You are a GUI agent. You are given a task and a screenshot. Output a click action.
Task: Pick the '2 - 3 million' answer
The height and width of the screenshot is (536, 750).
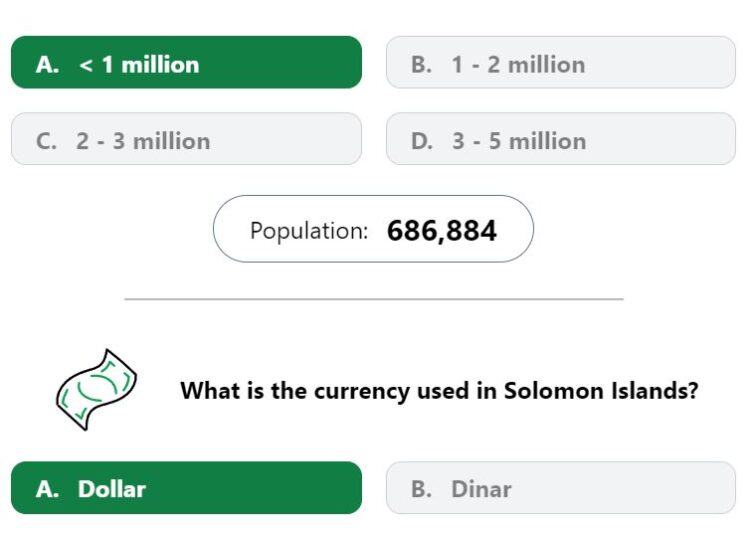pyautogui.click(x=186, y=139)
